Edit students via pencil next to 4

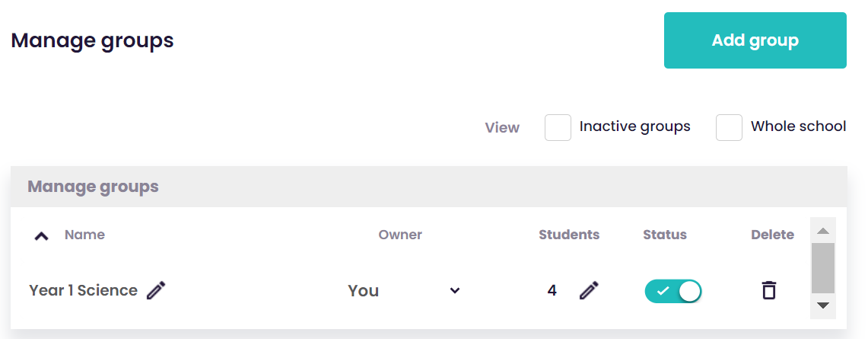(x=589, y=290)
